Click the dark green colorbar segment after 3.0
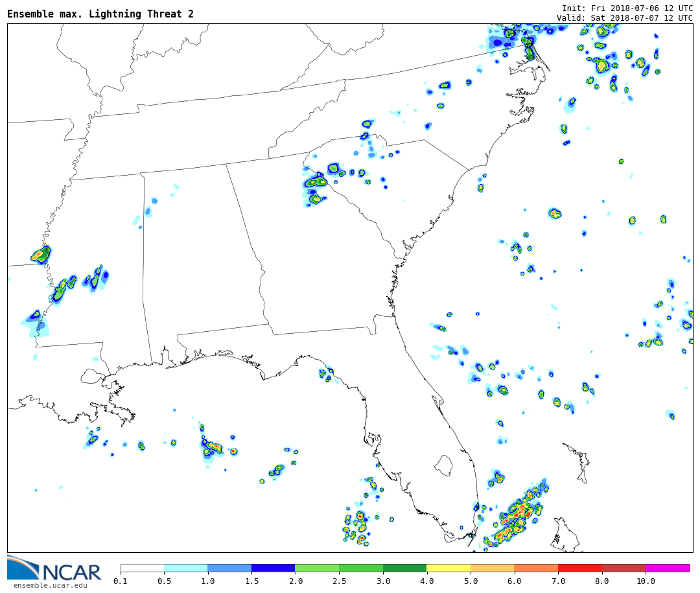 [405, 568]
